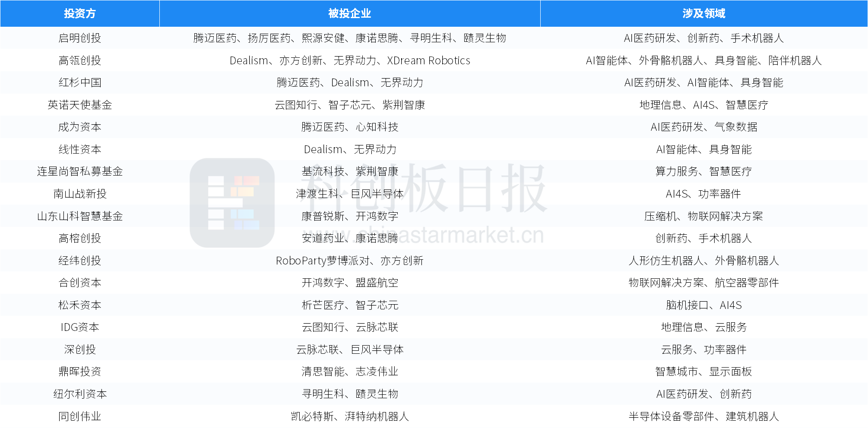This screenshot has height=428, width=868.
Task: Click the cell 半导体设备零部件、建筑机器人
Action: click(704, 416)
